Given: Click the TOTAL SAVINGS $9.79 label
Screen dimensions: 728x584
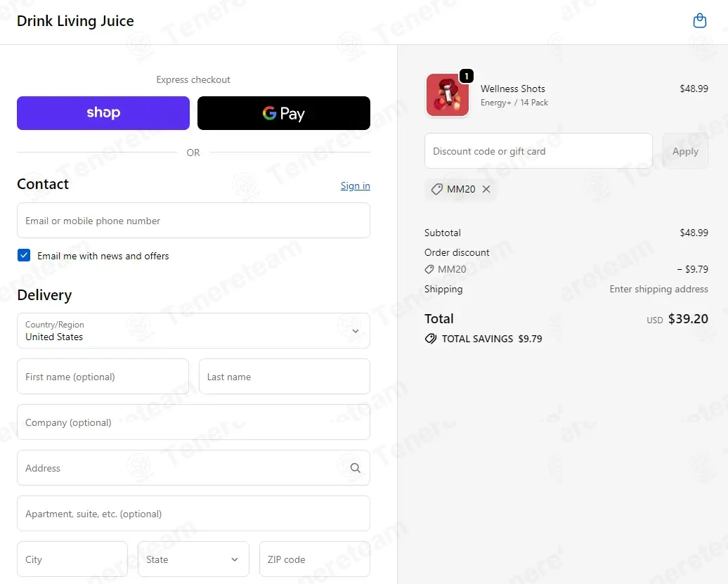Looking at the screenshot, I should (x=492, y=339).
